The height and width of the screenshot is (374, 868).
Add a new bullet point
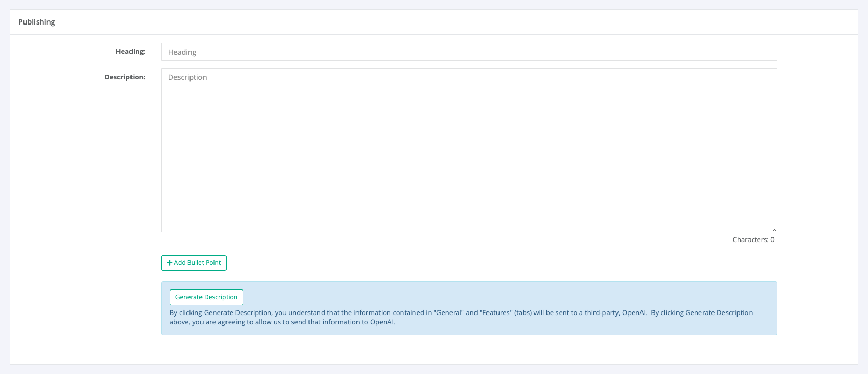pos(194,263)
